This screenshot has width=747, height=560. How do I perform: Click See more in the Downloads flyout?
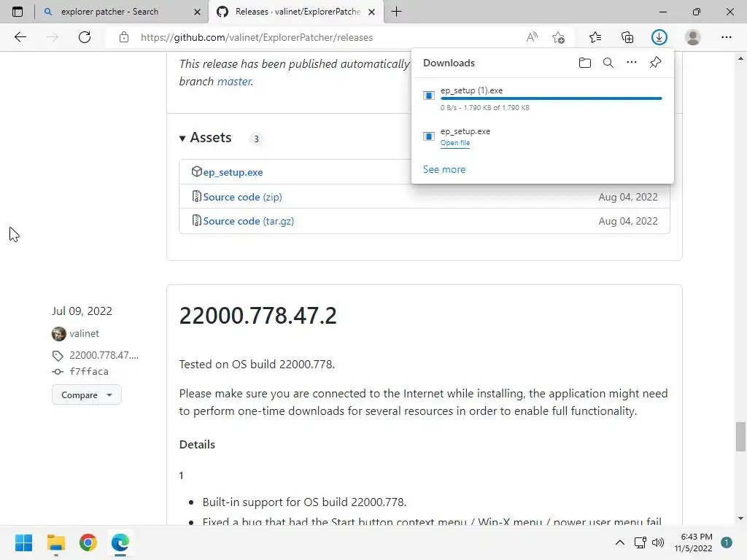click(444, 169)
